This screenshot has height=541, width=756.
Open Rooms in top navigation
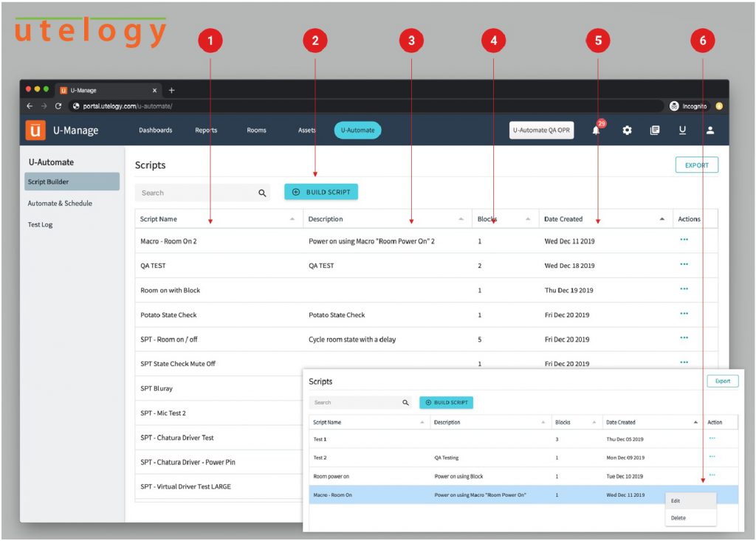click(x=256, y=130)
